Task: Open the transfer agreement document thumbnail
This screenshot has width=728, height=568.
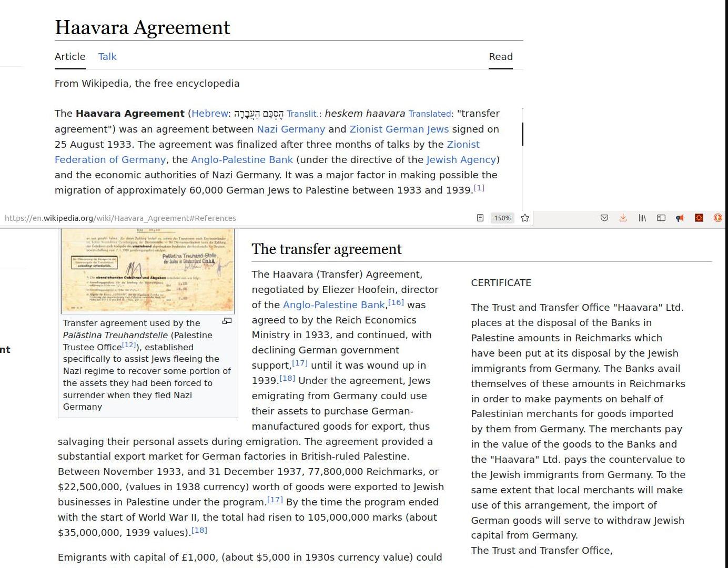Action: (x=148, y=271)
